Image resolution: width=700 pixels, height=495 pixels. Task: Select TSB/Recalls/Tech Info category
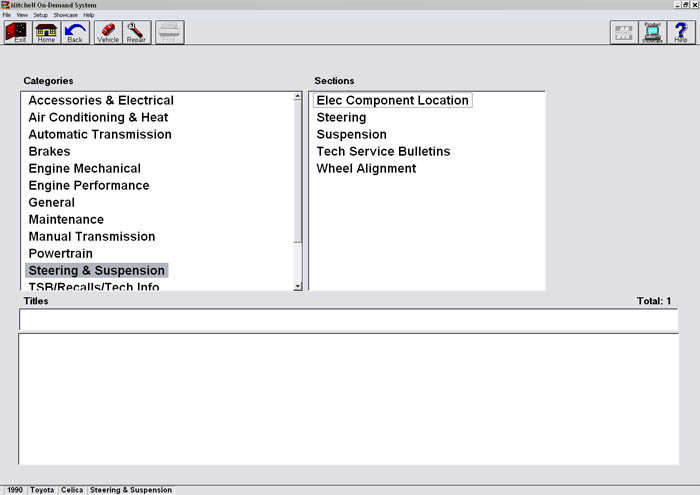(x=94, y=286)
